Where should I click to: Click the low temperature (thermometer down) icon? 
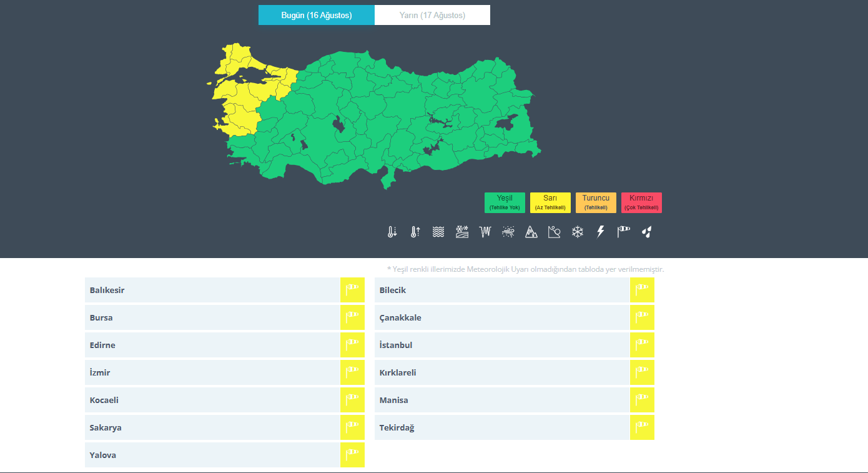point(392,232)
